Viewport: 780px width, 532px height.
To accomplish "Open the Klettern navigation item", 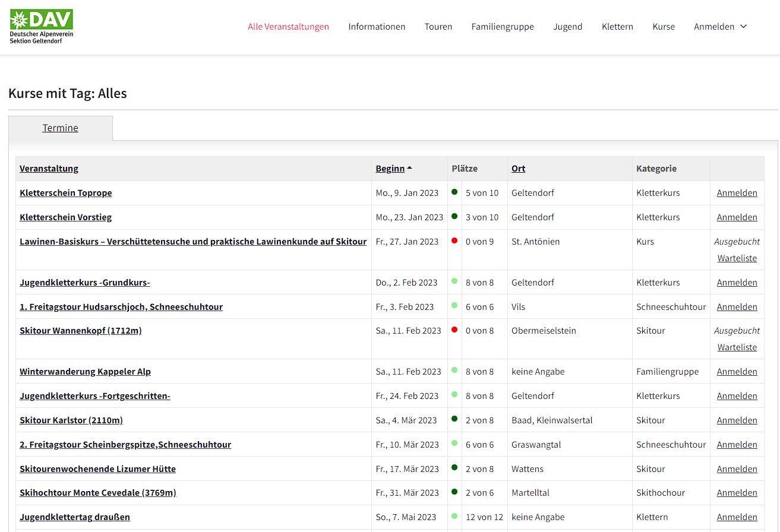I will (617, 27).
